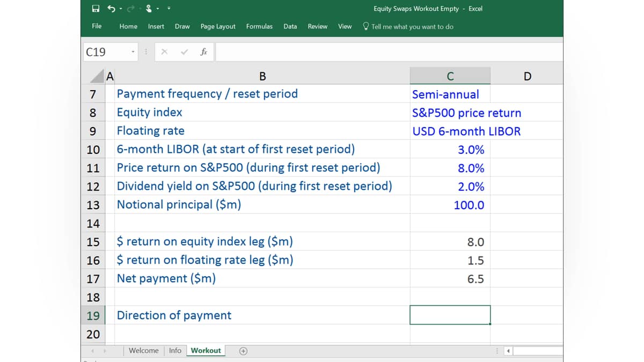Open the Undo history dropdown arrow

(x=120, y=9)
